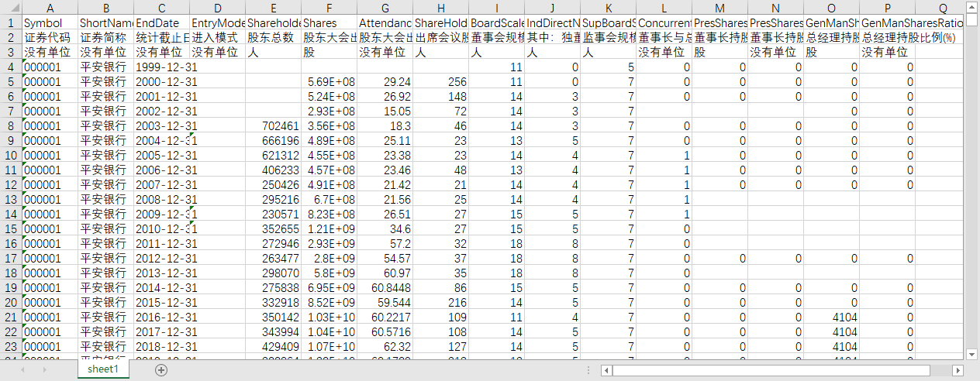The image size is (980, 381).
Task: Select the 进入模式 cell
Action: coord(217,38)
